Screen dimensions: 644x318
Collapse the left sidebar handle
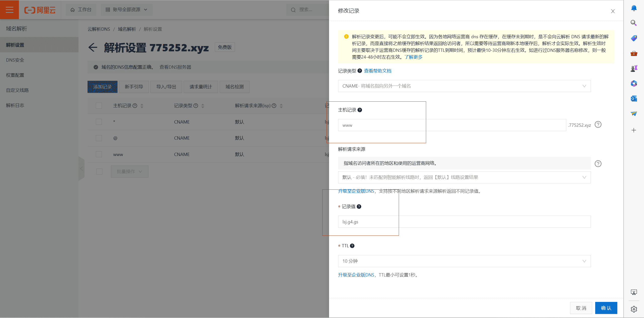coord(82,169)
